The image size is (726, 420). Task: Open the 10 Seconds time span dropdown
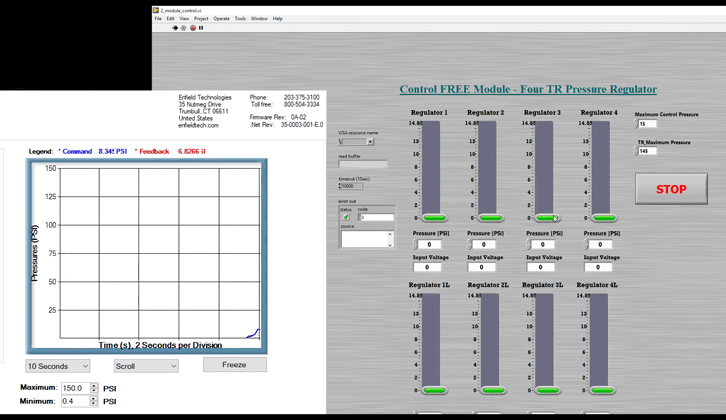click(x=57, y=366)
